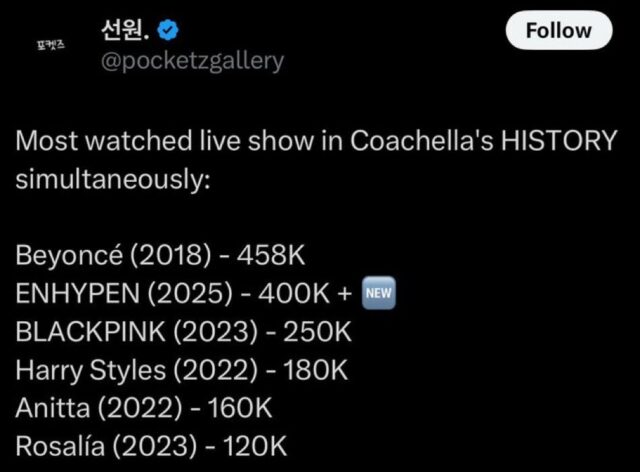The image size is (640, 472).
Task: Click the 250K viewer count
Action: tap(317, 332)
